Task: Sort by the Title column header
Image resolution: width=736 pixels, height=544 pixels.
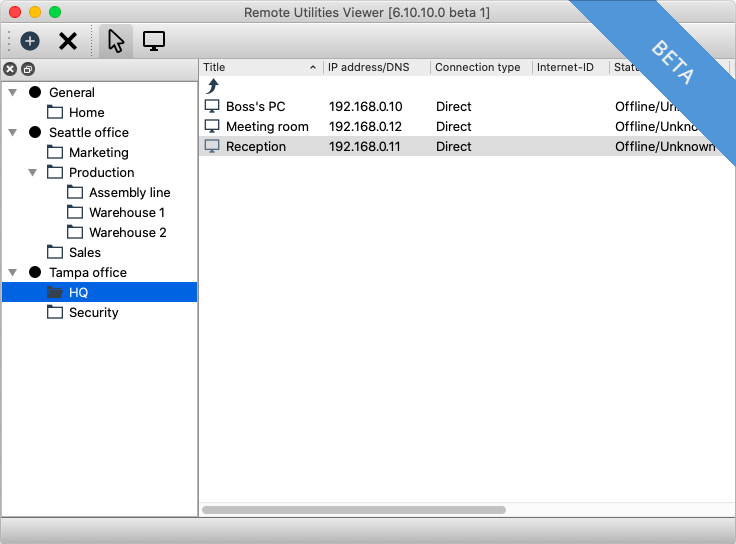Action: pyautogui.click(x=214, y=67)
